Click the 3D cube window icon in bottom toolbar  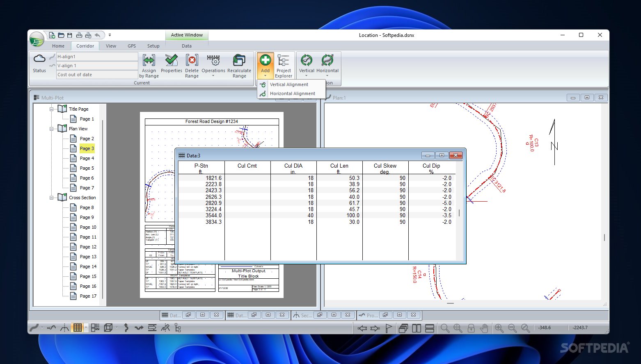108,328
